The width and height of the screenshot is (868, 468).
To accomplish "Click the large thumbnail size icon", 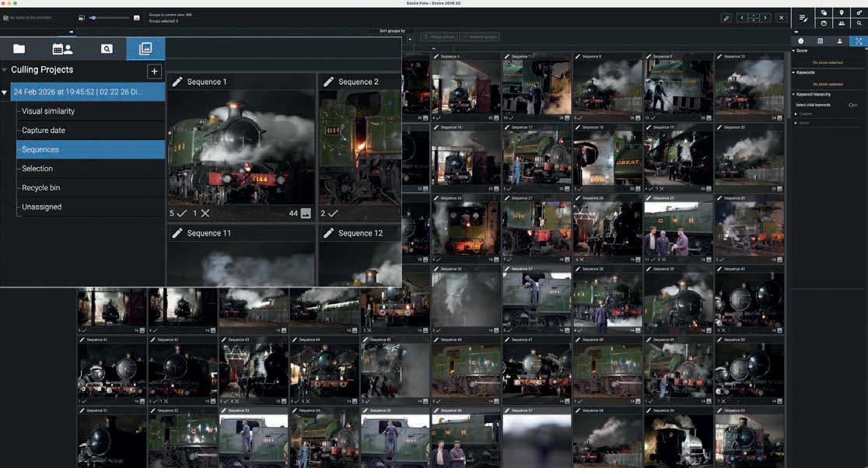I will tap(136, 18).
